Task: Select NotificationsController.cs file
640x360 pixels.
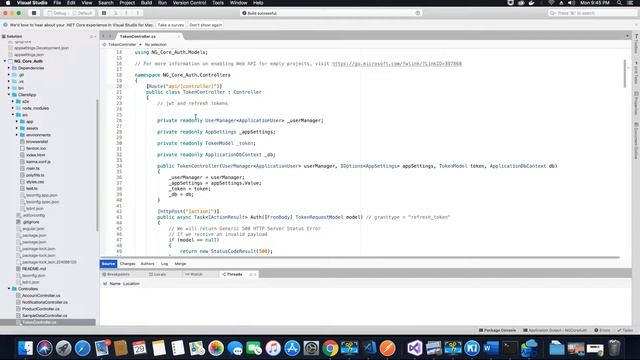Action: [45, 302]
